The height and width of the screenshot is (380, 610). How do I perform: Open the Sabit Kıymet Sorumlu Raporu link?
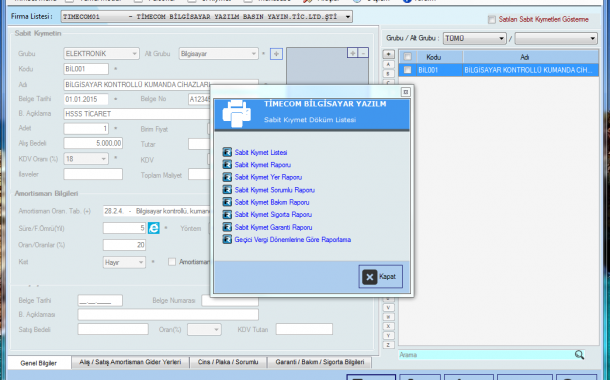275,190
